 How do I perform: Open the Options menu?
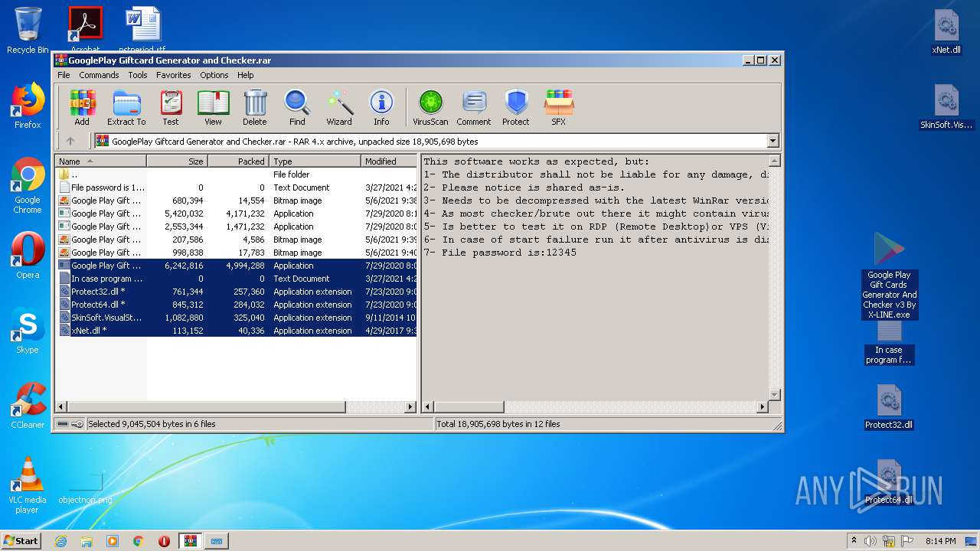click(214, 75)
